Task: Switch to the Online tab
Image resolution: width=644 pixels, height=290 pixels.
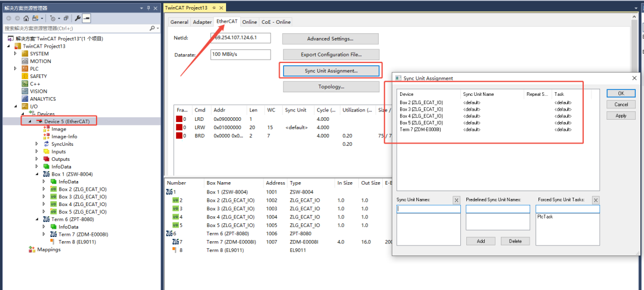Action: point(249,22)
